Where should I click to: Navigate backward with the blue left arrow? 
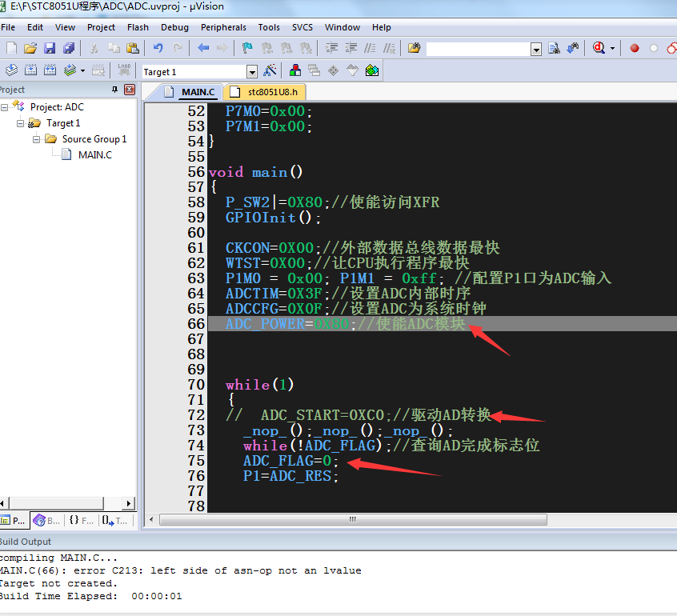(x=203, y=48)
